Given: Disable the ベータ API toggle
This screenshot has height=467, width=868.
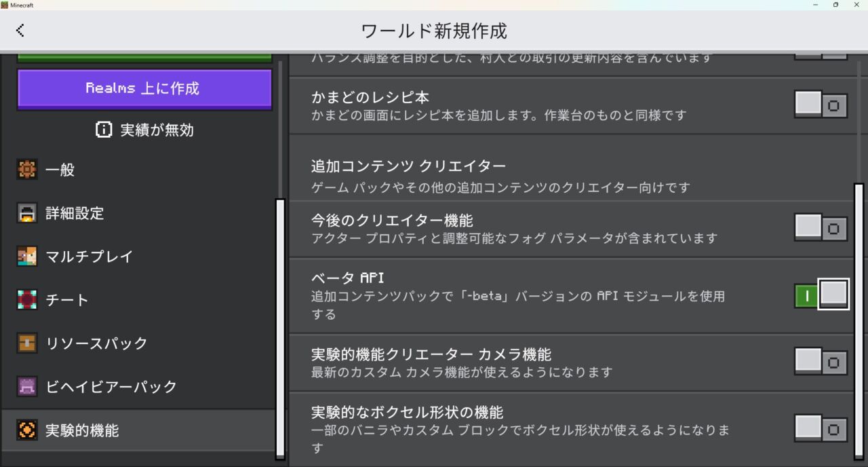Looking at the screenshot, I should pos(821,293).
